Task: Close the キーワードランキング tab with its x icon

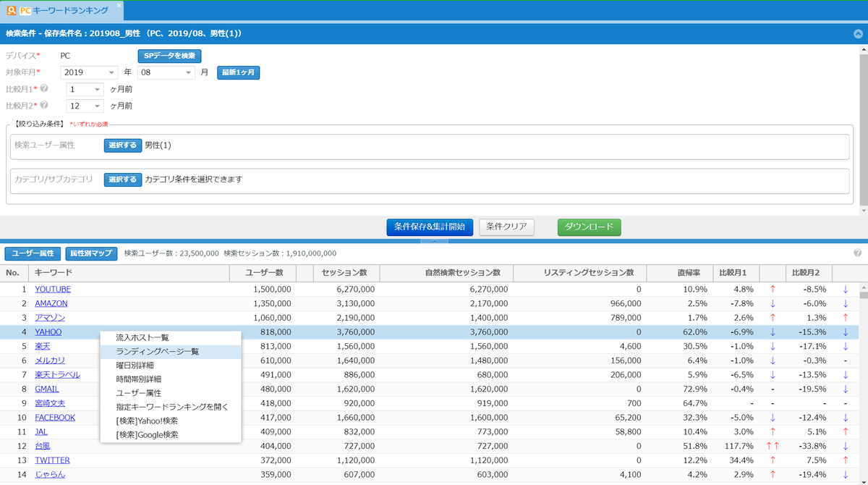Action: [x=119, y=6]
